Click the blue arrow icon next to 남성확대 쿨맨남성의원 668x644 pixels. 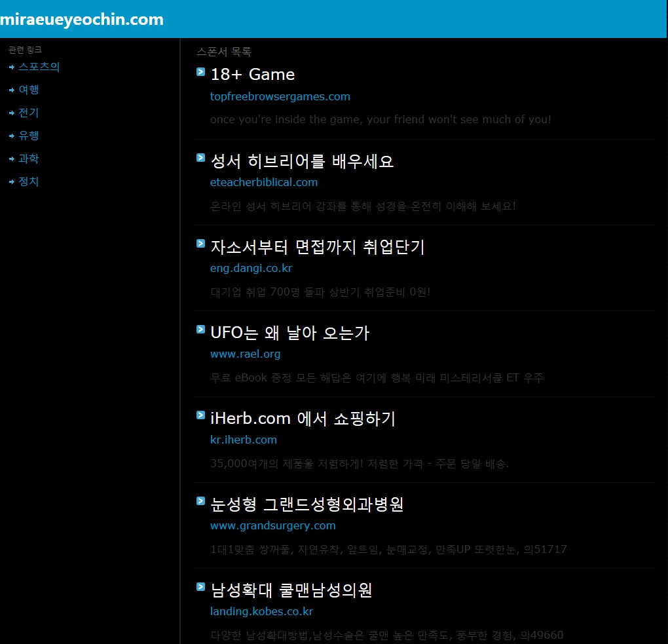point(200,587)
